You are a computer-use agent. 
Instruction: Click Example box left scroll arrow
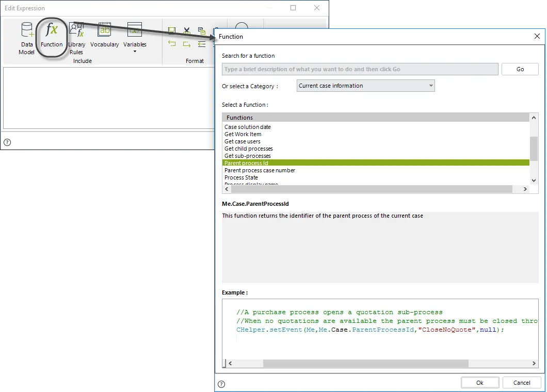click(230, 364)
